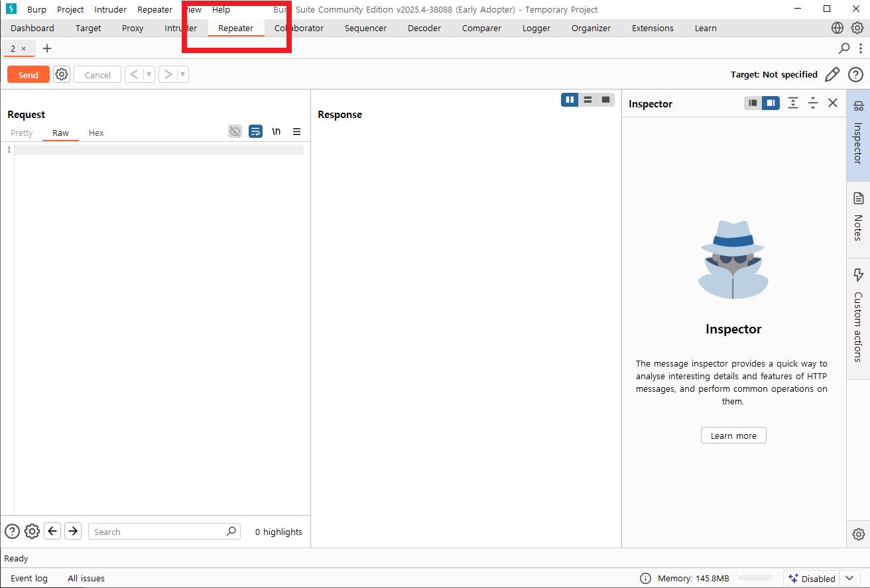Open the Event log
The height and width of the screenshot is (588, 870).
(x=29, y=578)
